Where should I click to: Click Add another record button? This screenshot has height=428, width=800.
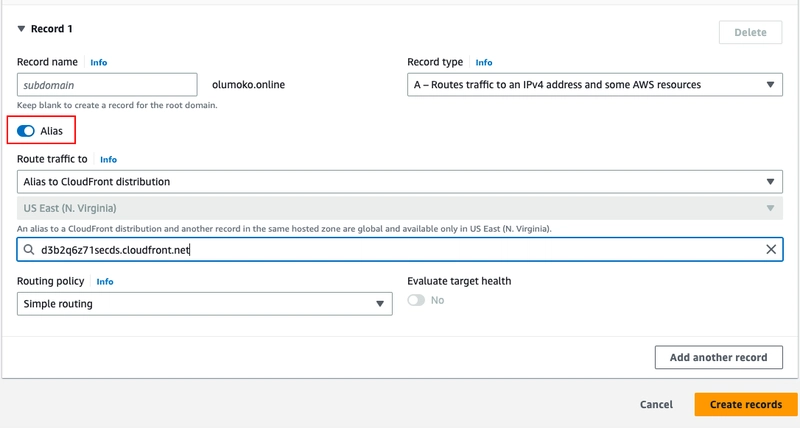(x=718, y=357)
